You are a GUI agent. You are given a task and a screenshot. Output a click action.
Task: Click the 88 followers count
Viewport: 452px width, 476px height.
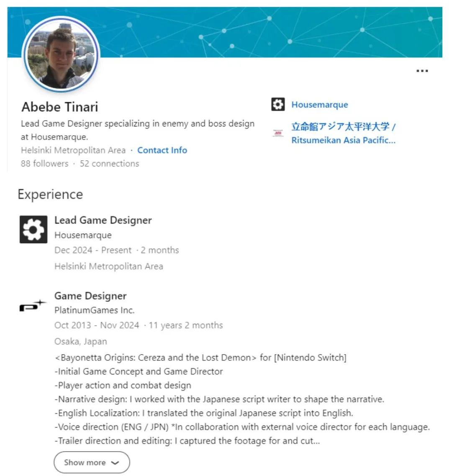click(x=44, y=163)
